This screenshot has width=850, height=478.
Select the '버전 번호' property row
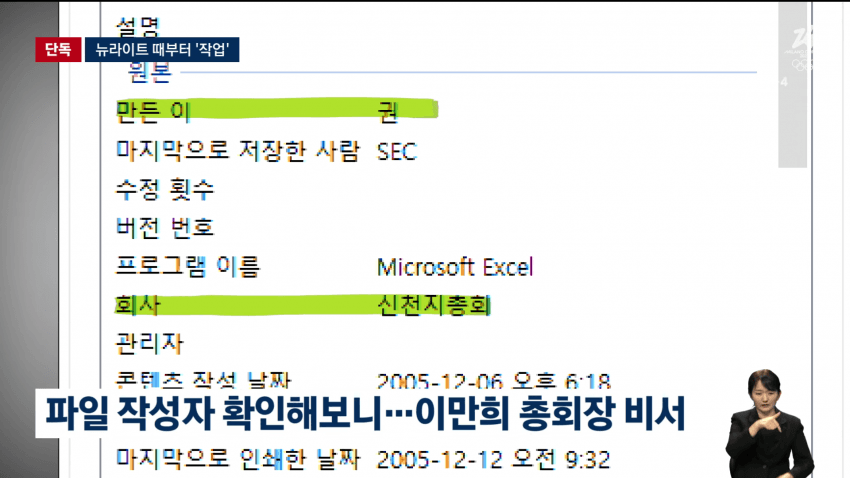click(x=164, y=228)
